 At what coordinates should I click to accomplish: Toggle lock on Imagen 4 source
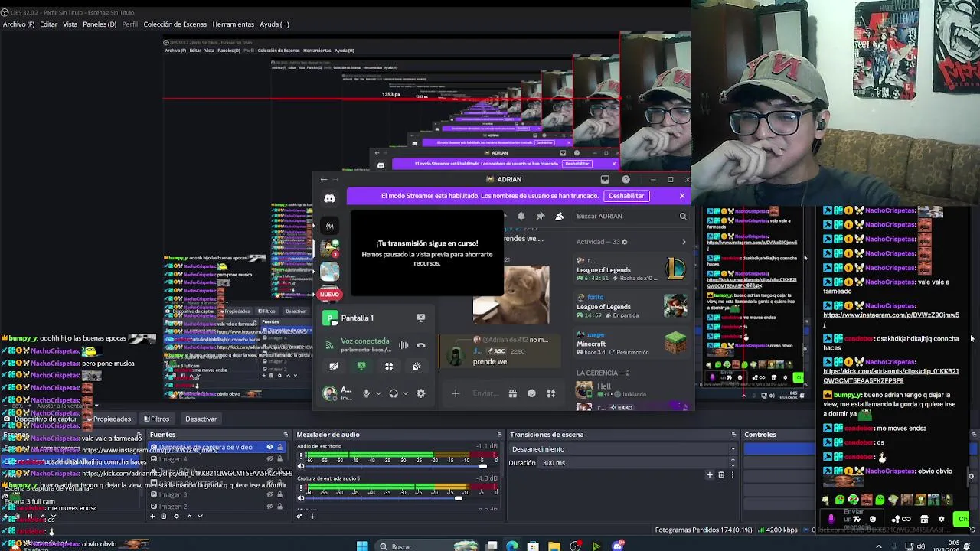tap(279, 459)
